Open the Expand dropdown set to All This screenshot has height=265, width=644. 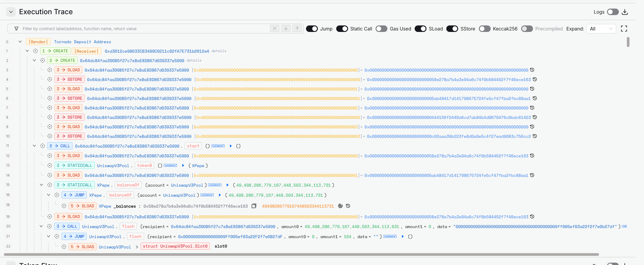601,29
